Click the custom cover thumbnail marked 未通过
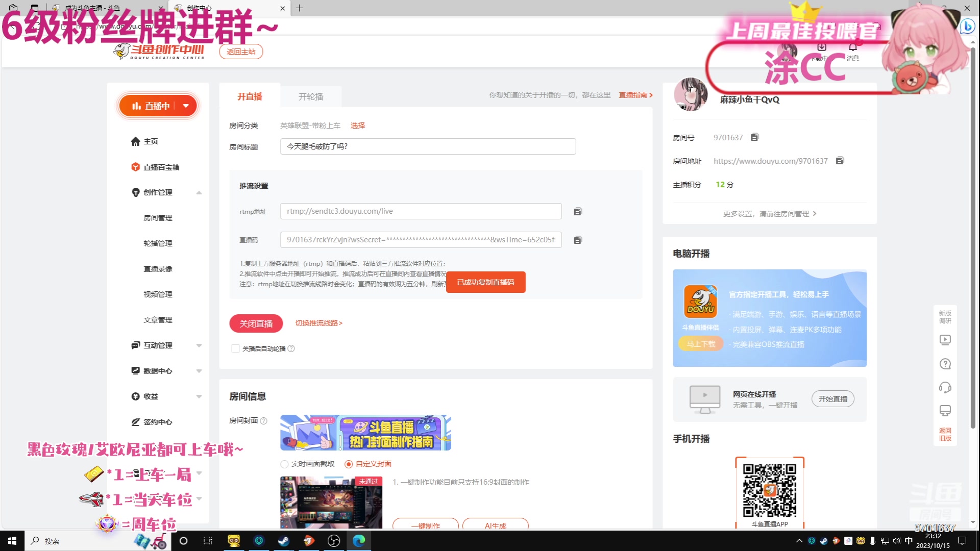 click(x=331, y=503)
